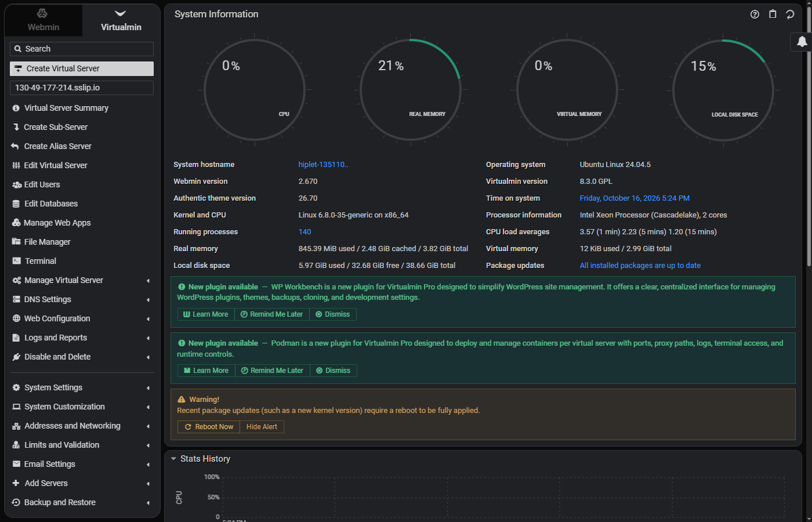
Task: Click the Virtual Server Summary info icon
Action: coord(16,108)
